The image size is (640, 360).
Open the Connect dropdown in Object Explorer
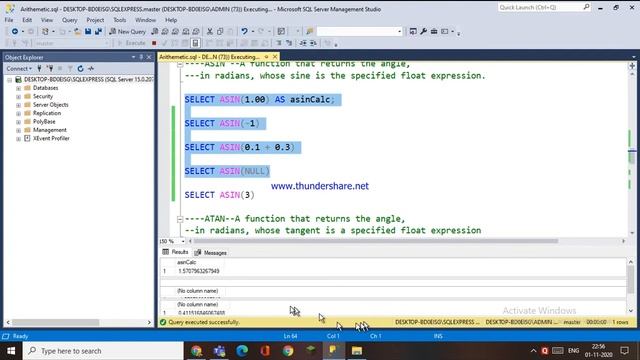tap(19, 69)
